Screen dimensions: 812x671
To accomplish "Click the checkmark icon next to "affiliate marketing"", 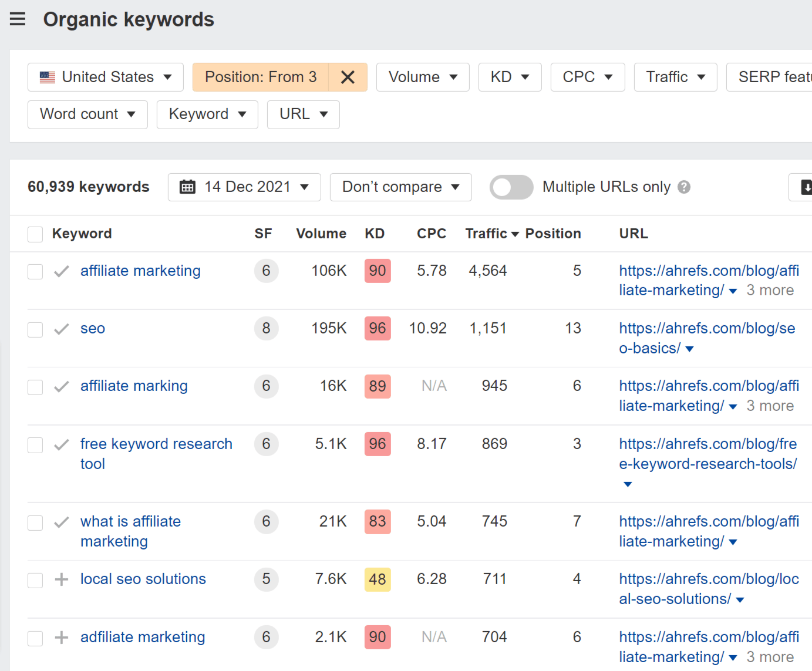I will pos(61,271).
